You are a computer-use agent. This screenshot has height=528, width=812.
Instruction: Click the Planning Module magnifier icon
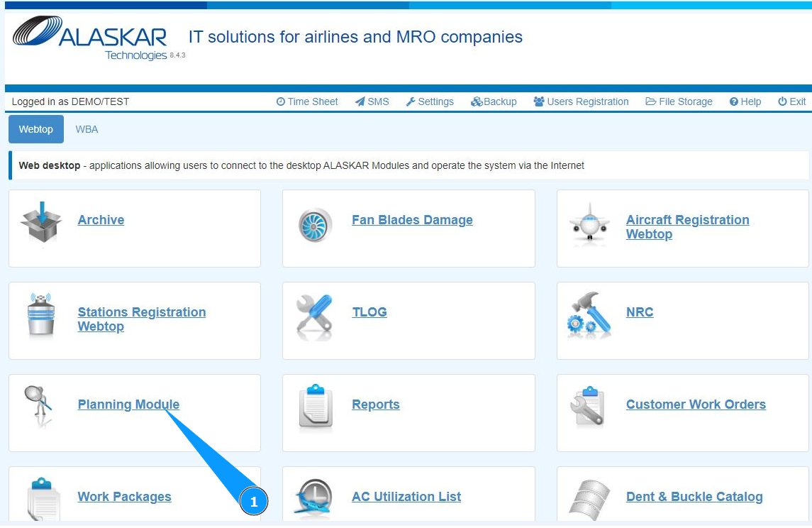point(38,405)
